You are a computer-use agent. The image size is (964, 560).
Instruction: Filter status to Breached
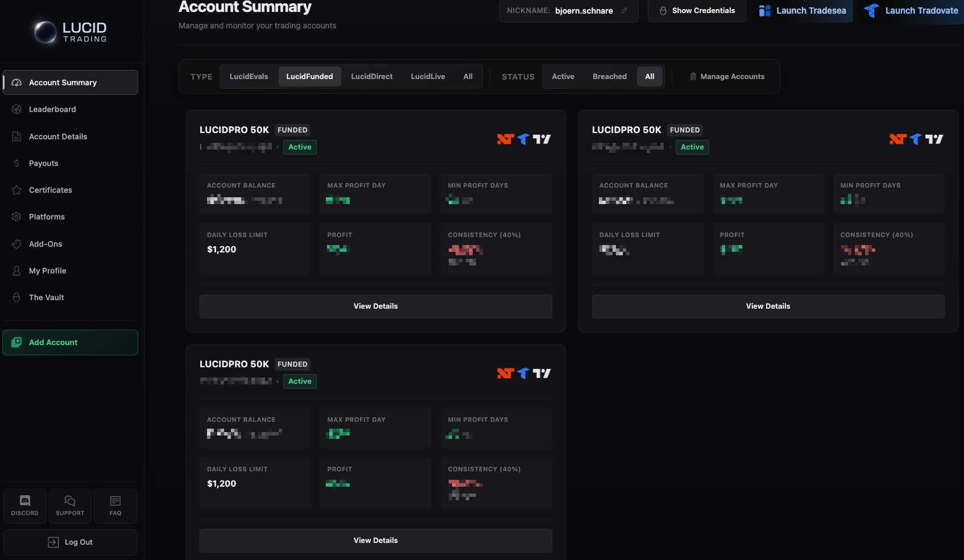point(610,76)
